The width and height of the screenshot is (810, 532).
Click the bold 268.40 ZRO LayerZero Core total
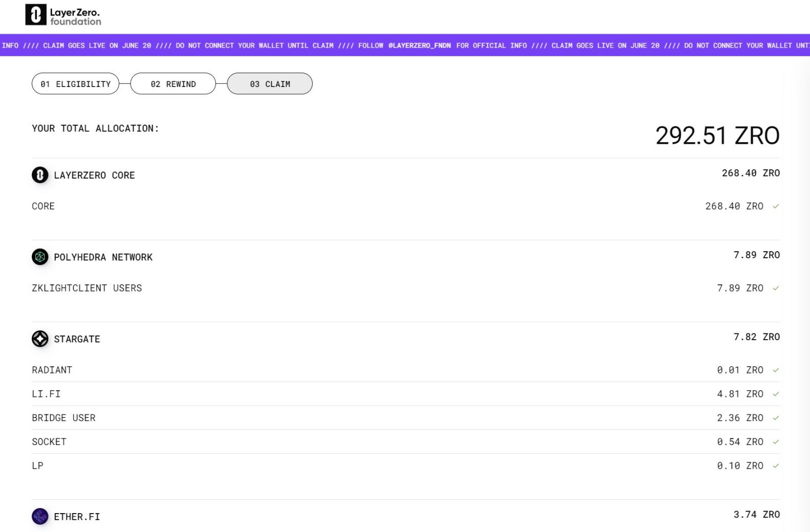(x=751, y=173)
